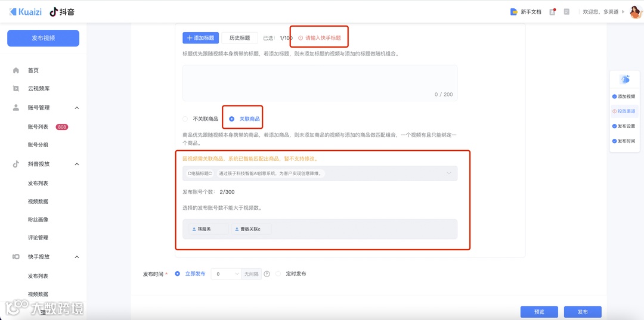Click the 添加标题 button
This screenshot has height=320, width=644.
[201, 38]
